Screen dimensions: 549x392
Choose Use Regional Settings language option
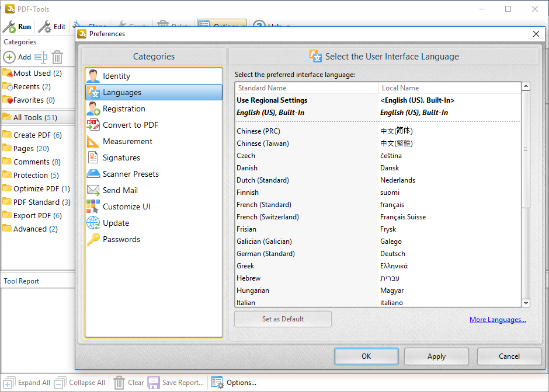click(272, 100)
